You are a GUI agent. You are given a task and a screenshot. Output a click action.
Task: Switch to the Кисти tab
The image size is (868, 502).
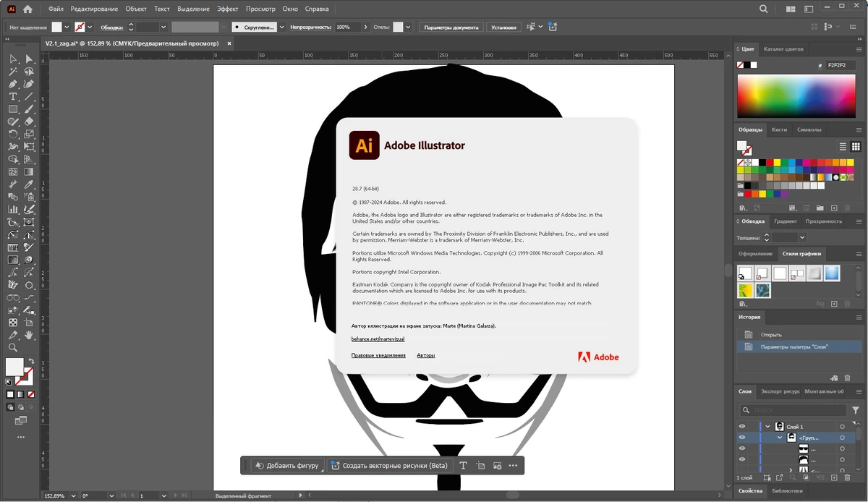(x=779, y=129)
